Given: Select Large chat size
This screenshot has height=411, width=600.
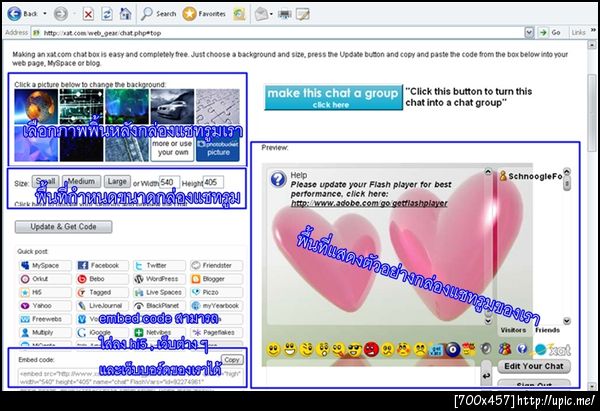Looking at the screenshot, I should coord(117,181).
